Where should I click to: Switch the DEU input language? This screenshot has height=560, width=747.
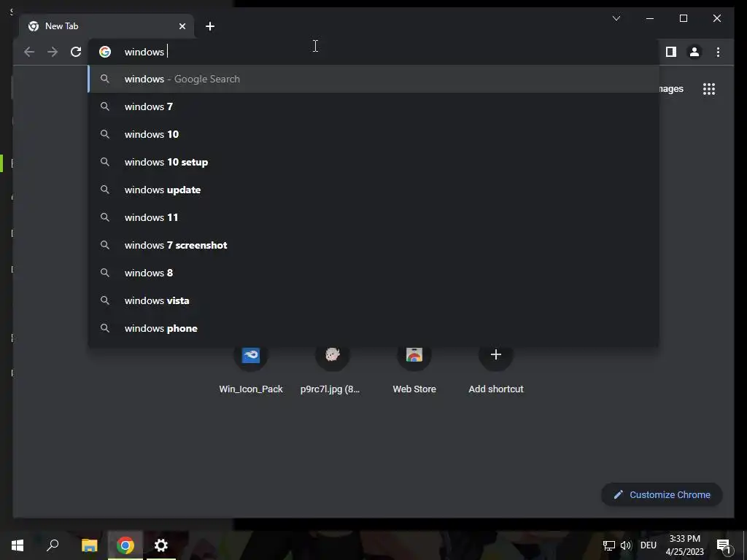[x=649, y=545]
